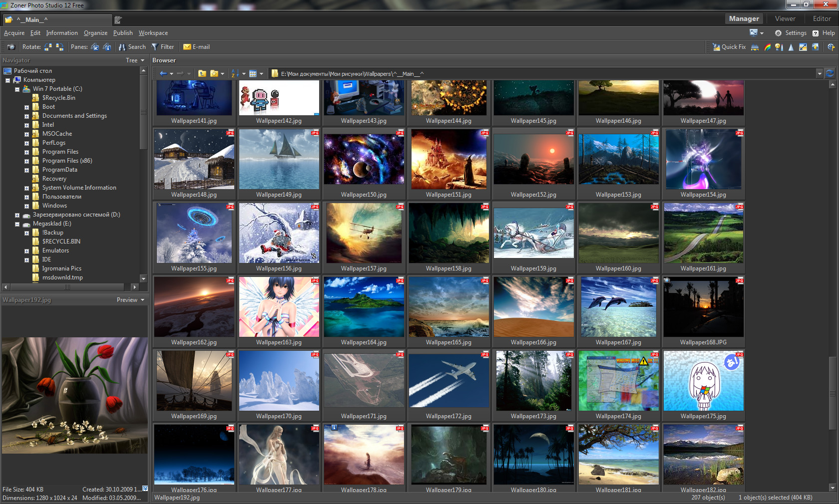Send selected image via E-mail
The image size is (839, 504).
(x=196, y=47)
